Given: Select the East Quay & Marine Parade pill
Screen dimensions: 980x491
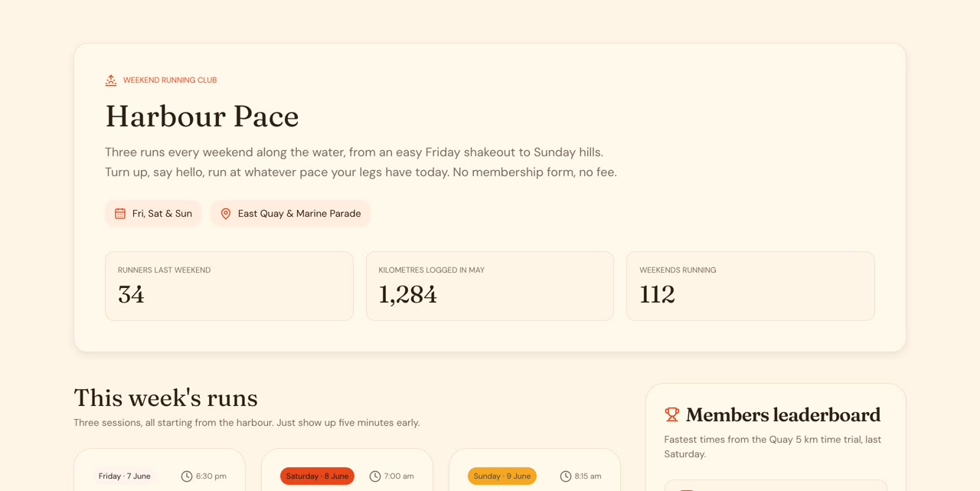Looking at the screenshot, I should 290,214.
